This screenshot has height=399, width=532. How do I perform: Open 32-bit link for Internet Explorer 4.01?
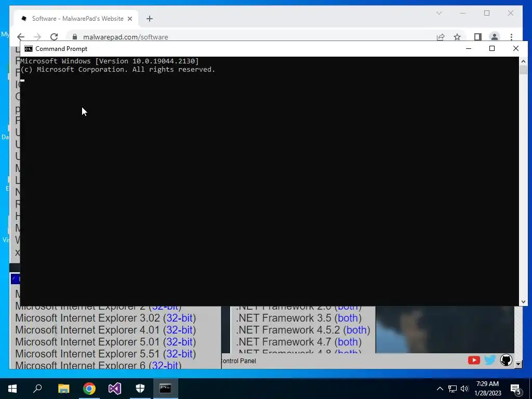click(x=179, y=330)
